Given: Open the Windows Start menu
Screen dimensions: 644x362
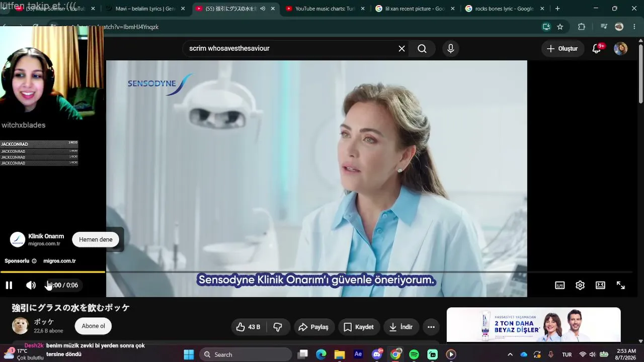Looking at the screenshot, I should click(189, 354).
